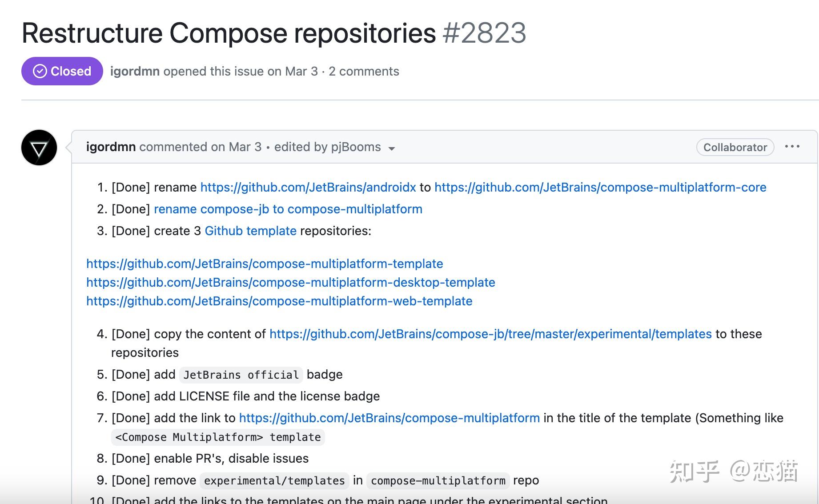Open the experimental/templates tree link
This screenshot has height=504, width=819.
[489, 334]
